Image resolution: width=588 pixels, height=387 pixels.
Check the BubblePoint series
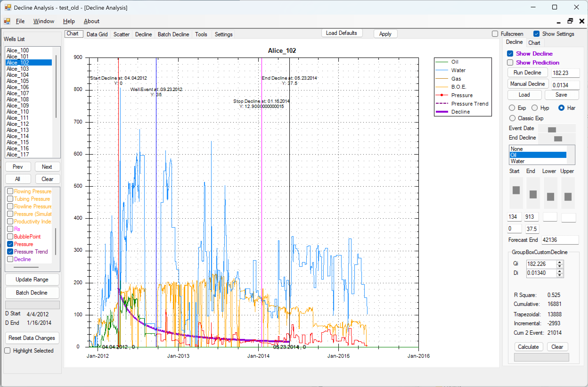click(10, 236)
